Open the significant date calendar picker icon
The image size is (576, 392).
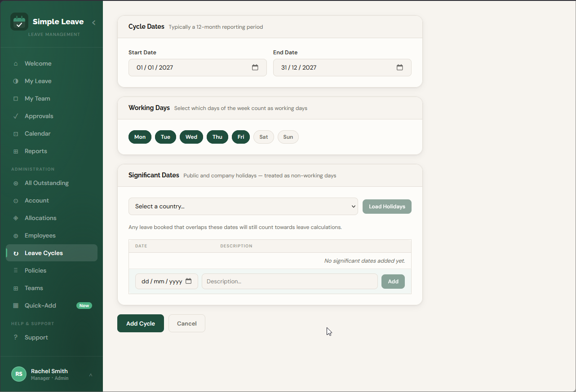(x=189, y=281)
